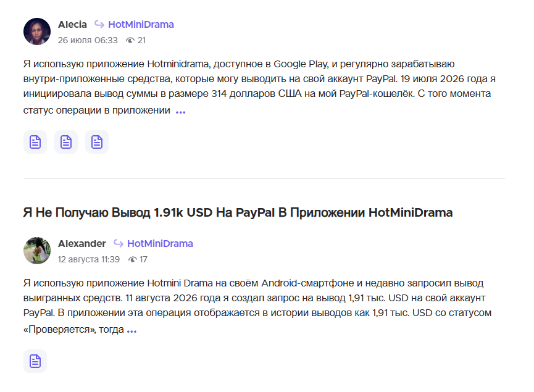Click view count "17" on Alexander's post
This screenshot has height=392, width=534.
point(143,259)
